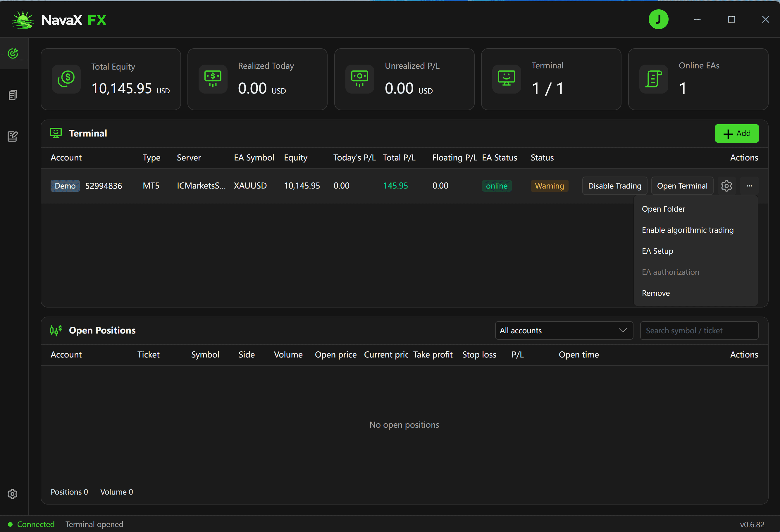The height and width of the screenshot is (532, 780).
Task: Click Total Equity value 10,145.95
Action: coord(121,89)
